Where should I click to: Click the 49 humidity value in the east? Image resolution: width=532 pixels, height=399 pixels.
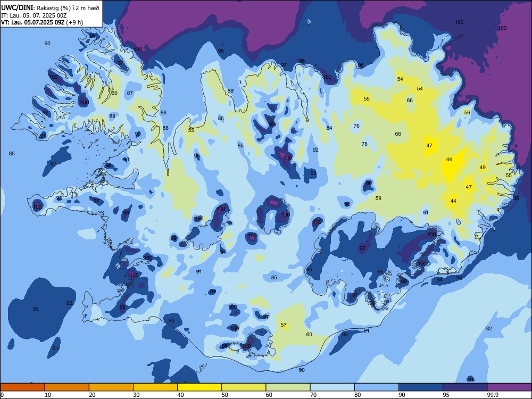[x=483, y=167]
